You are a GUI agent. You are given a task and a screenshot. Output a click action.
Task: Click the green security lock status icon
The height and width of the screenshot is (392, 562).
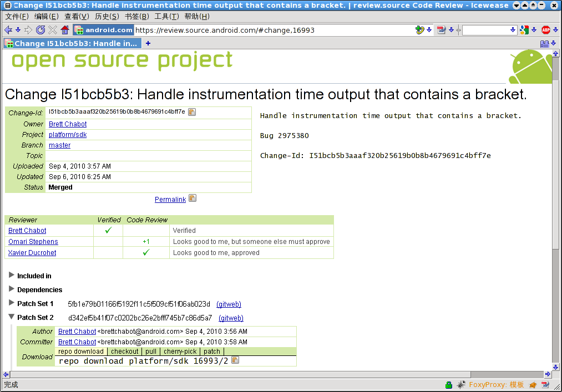pyautogui.click(x=449, y=385)
